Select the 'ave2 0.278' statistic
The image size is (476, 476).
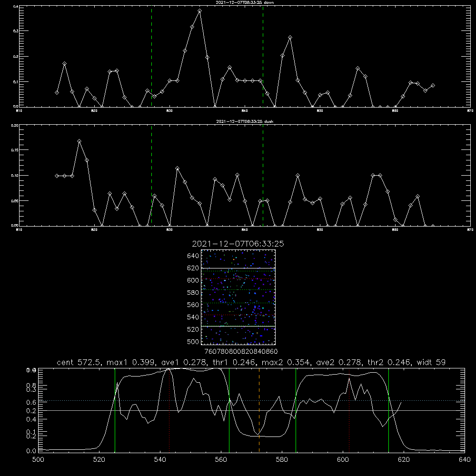coord(338,362)
